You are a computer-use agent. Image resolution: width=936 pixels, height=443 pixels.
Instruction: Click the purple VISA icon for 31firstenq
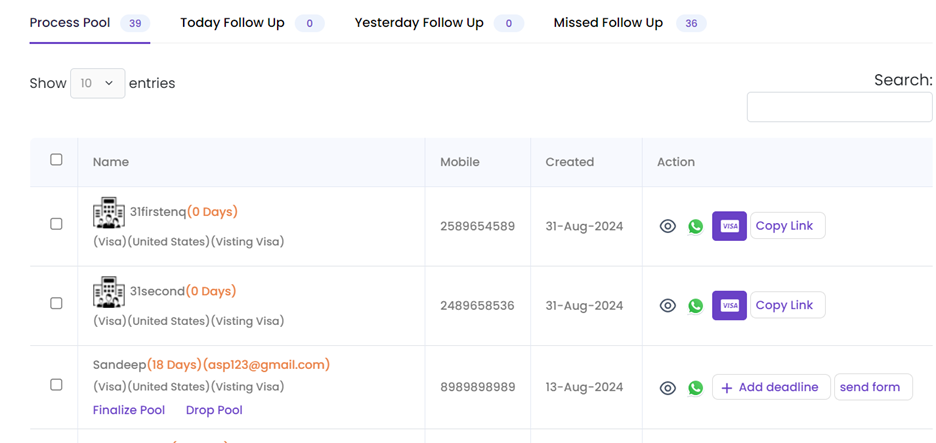point(729,226)
